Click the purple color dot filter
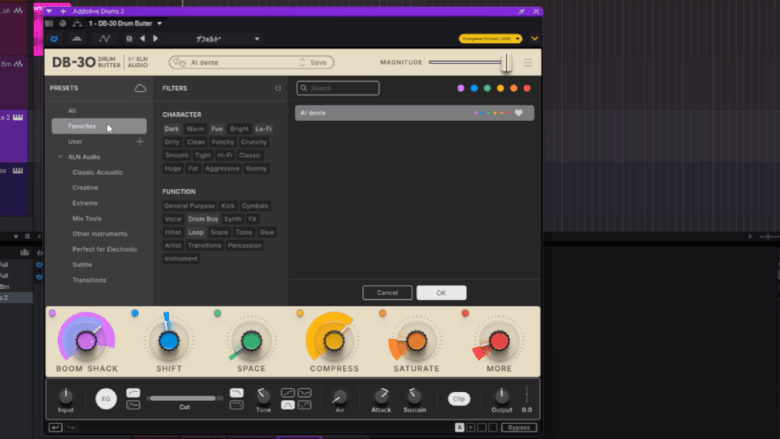This screenshot has height=439, width=780. tap(461, 89)
